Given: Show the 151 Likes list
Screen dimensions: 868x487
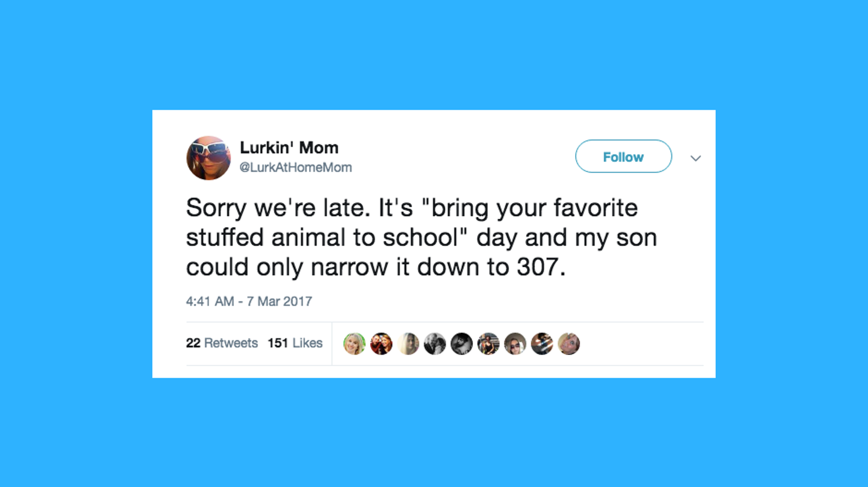Looking at the screenshot, I should pyautogui.click(x=295, y=343).
